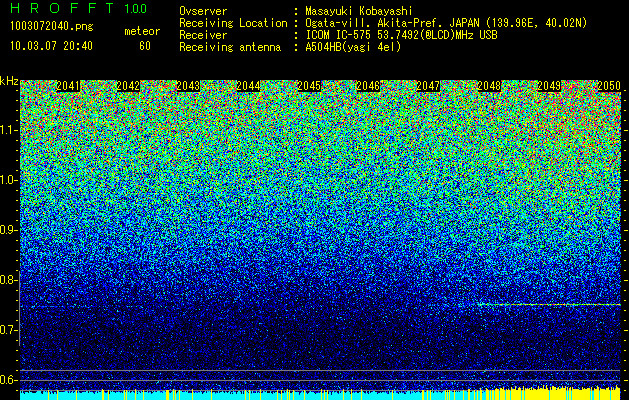Click the 0.9 kHz axis label
The height and width of the screenshot is (400, 629).
7,230
